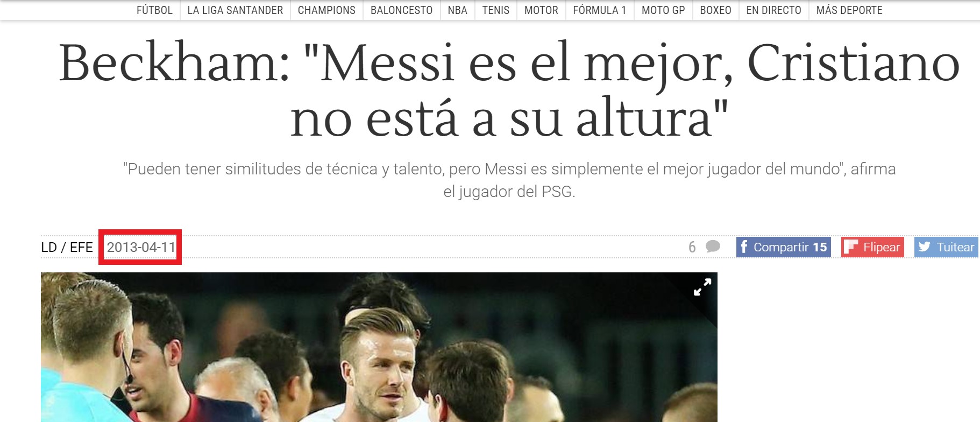This screenshot has height=422, width=980.
Task: Click the Facebook logo on Compartir
Action: 744,247
